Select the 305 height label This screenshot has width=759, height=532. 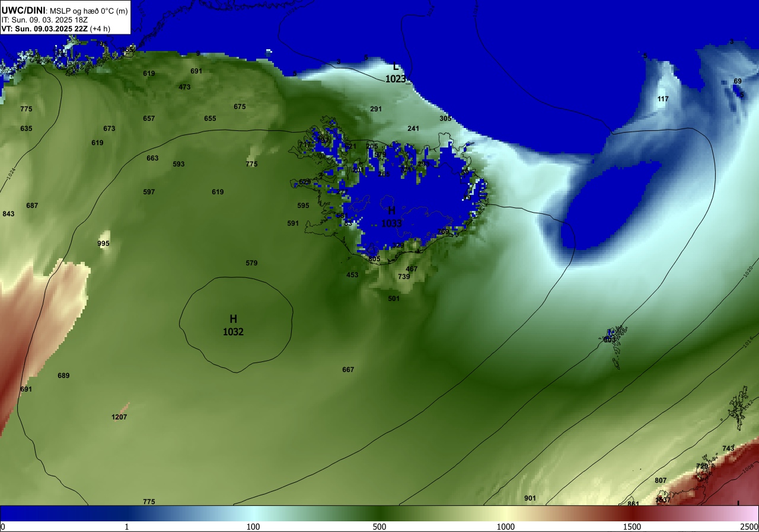445,118
